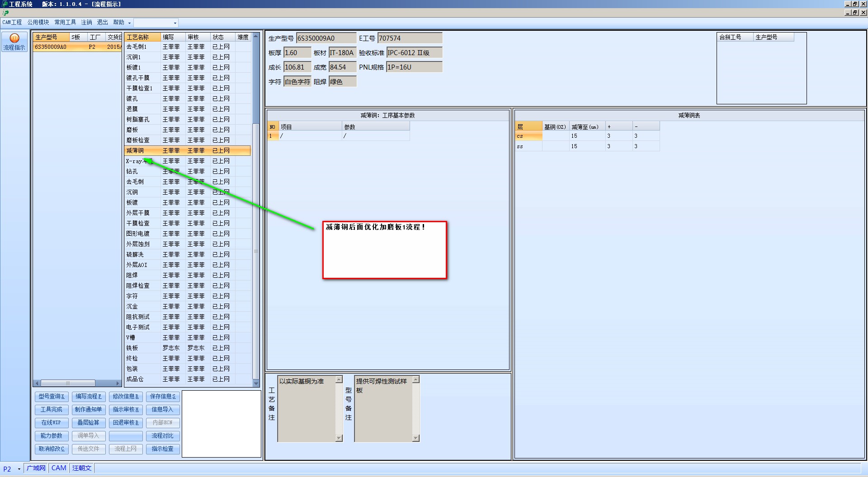
Task: Click the 板厚 field showing 1.60
Action: tap(297, 53)
